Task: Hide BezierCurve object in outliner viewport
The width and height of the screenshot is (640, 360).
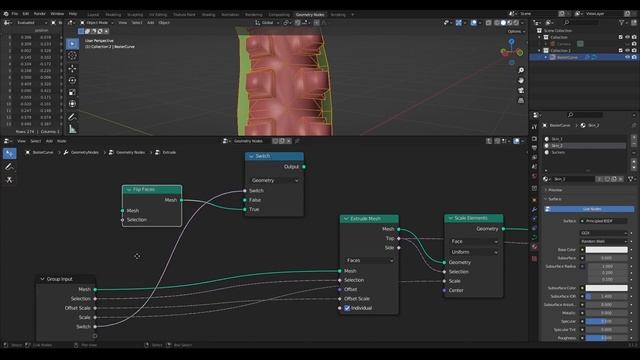Action: pyautogui.click(x=627, y=57)
